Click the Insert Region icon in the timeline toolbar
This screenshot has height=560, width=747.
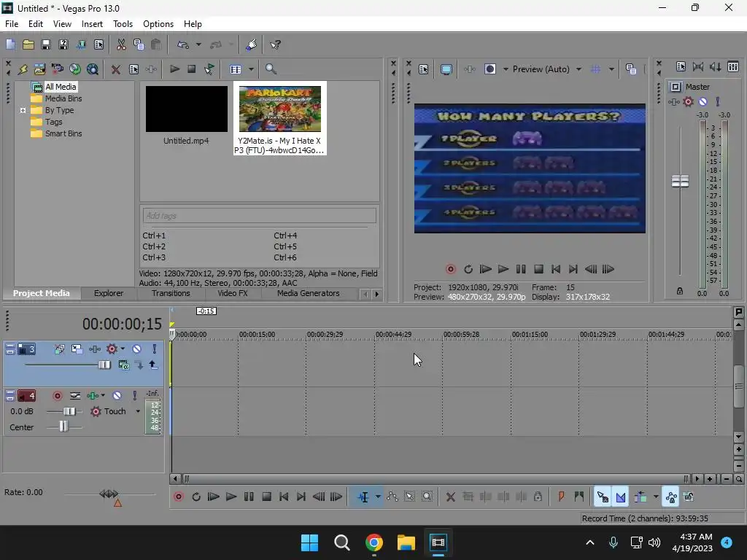point(578,497)
